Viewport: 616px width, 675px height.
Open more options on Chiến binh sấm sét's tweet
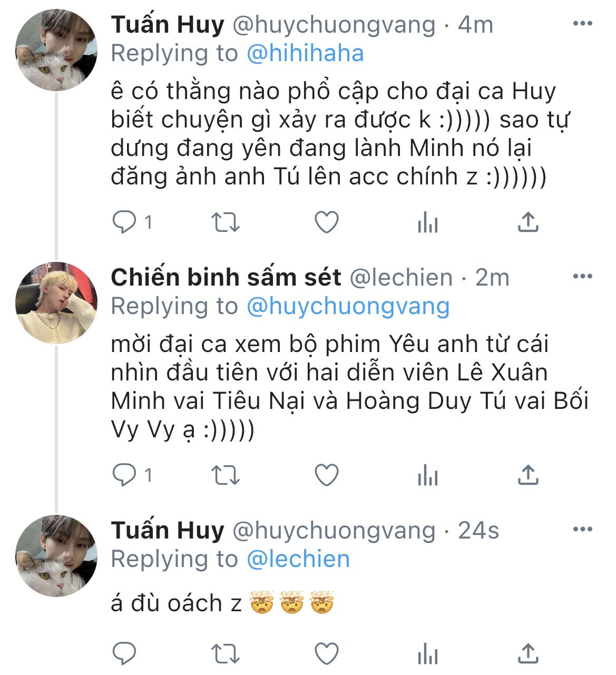coord(582,277)
